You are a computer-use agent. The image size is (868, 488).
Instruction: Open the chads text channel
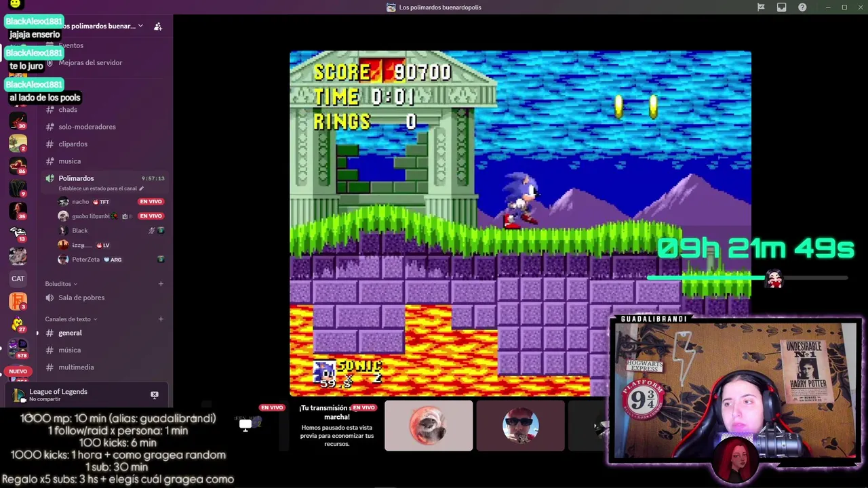(x=68, y=110)
